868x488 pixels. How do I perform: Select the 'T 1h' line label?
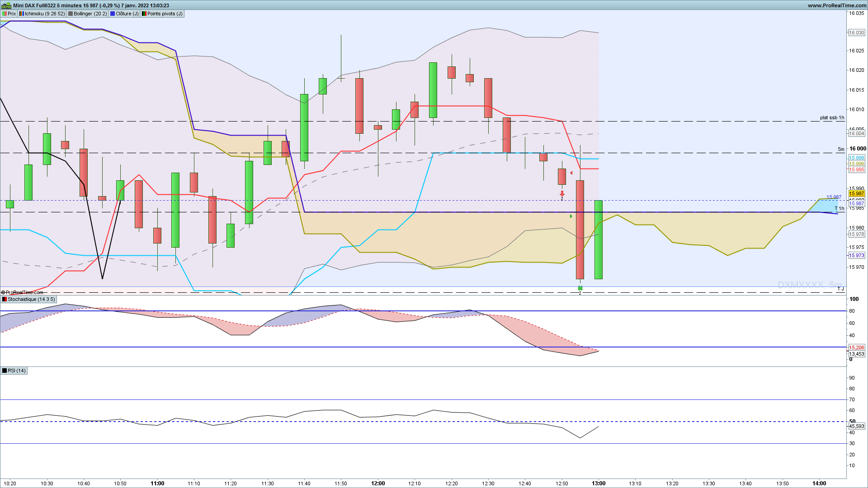coord(840,209)
